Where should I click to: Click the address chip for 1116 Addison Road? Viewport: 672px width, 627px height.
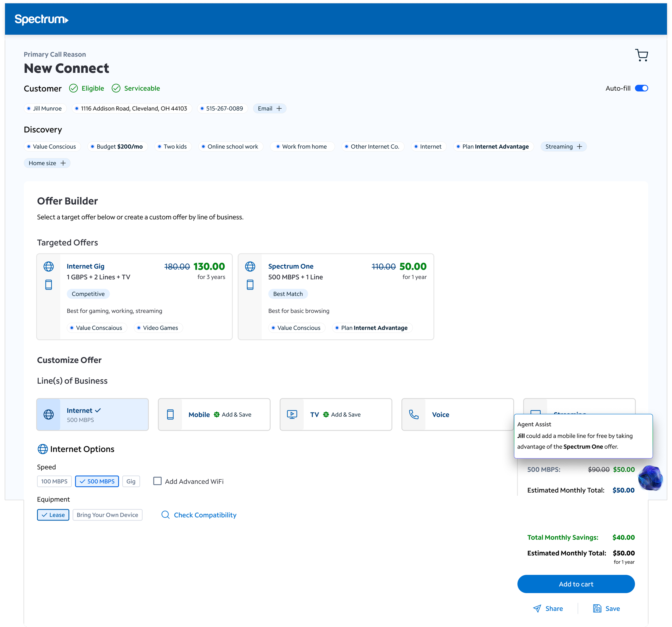[132, 109]
